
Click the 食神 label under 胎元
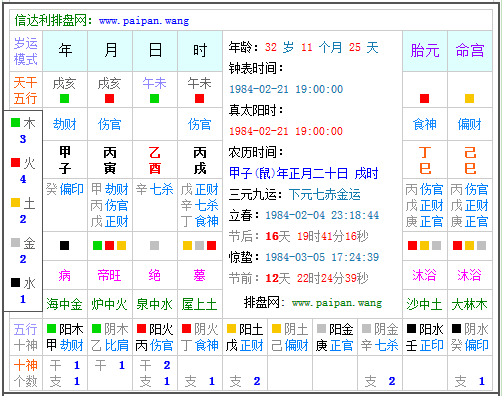point(425,124)
